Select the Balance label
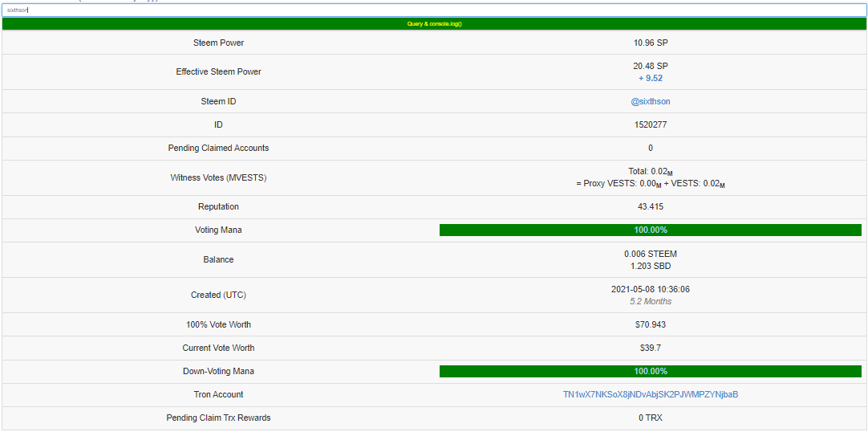Image resolution: width=868 pixels, height=436 pixels. tap(219, 259)
